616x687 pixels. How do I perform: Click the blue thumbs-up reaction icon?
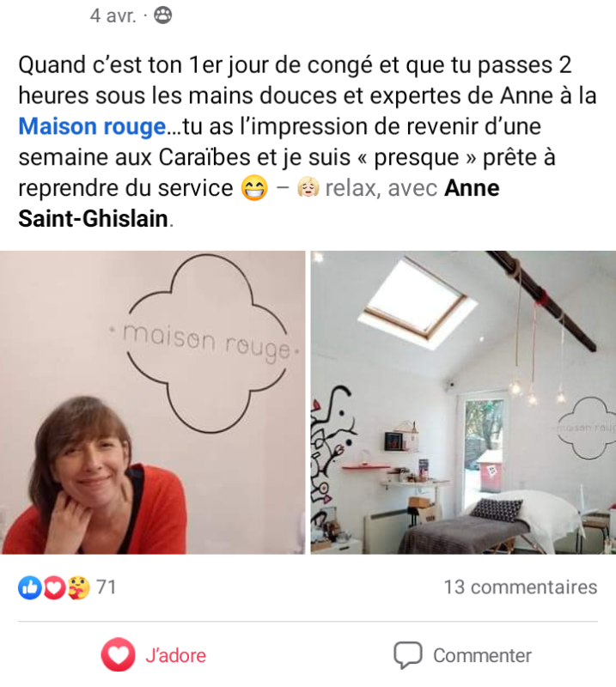pyautogui.click(x=30, y=587)
